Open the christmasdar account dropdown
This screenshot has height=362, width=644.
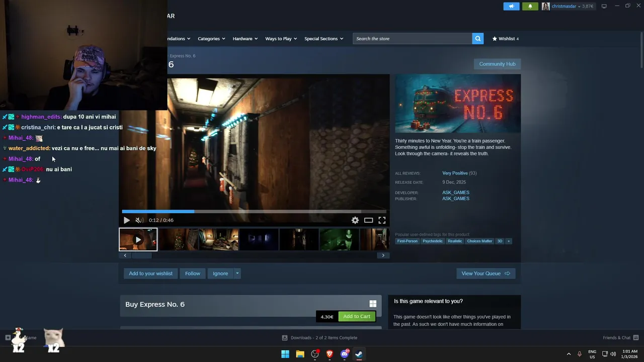[573, 6]
